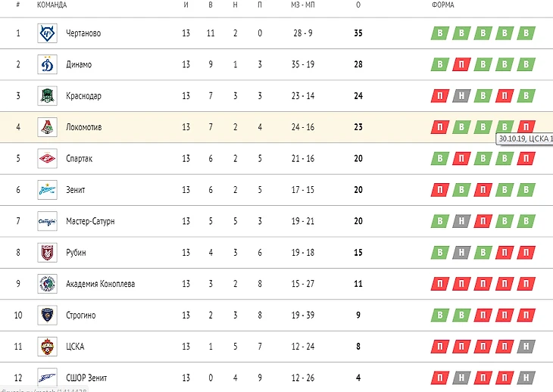This screenshot has height=392, width=553.
Task: Sort table by the О points column
Action: click(358, 5)
